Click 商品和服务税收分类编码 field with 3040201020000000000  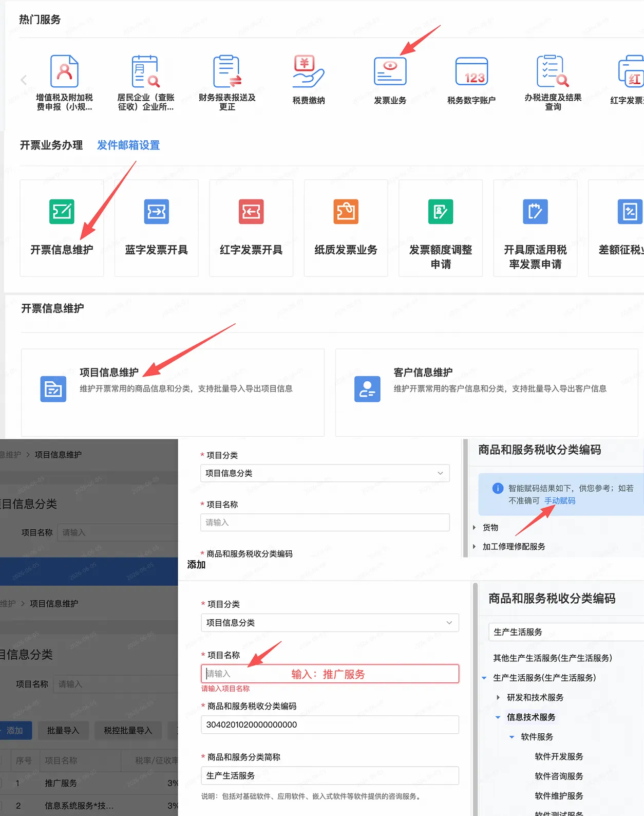point(330,725)
